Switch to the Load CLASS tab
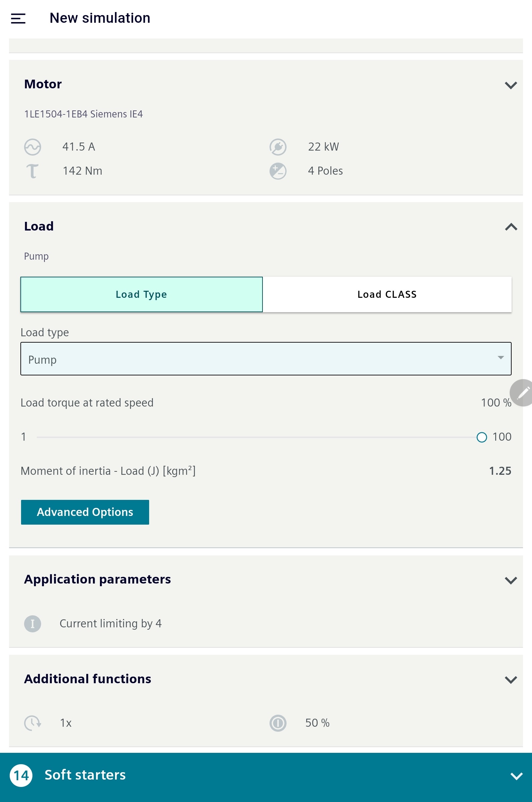532x802 pixels. pos(387,294)
